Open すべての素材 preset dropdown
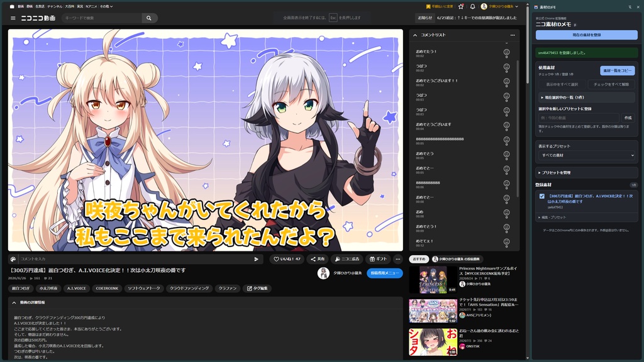 [x=587, y=156]
